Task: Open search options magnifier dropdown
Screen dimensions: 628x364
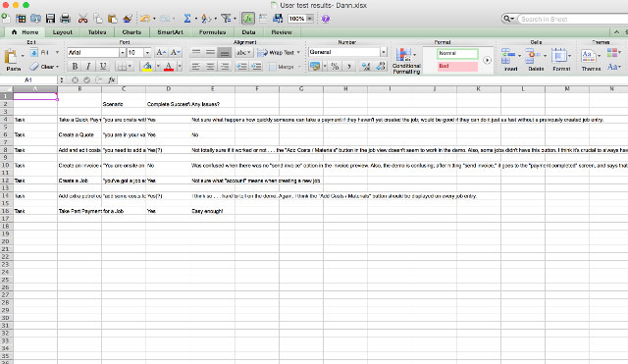Action: (508, 19)
